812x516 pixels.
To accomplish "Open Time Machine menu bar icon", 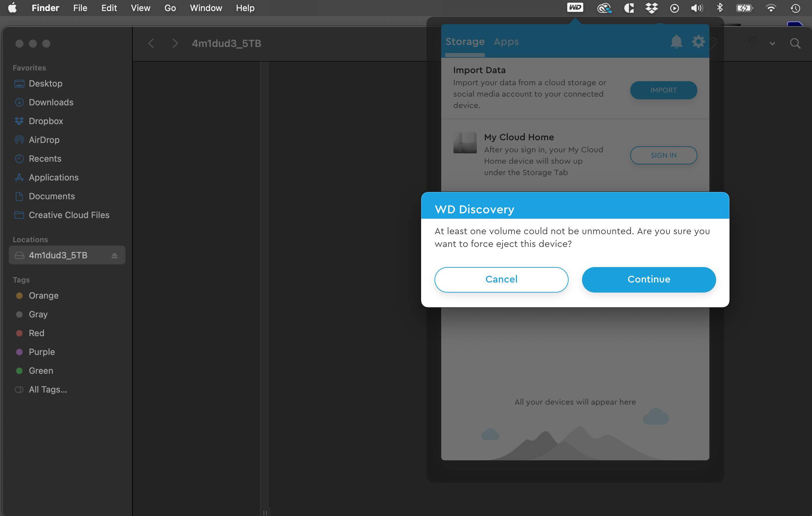I will click(795, 8).
